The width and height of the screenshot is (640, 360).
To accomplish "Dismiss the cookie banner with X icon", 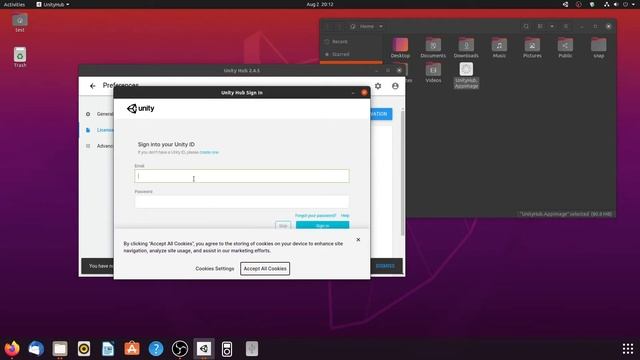I will click(x=358, y=240).
